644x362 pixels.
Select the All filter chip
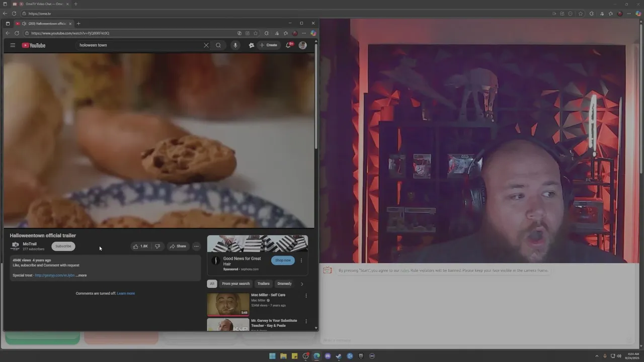tap(212, 284)
